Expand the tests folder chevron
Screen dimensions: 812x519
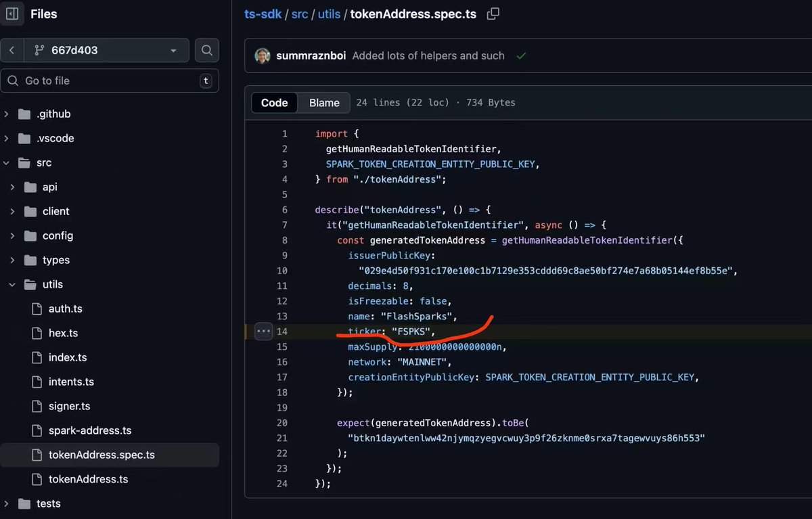pos(7,504)
